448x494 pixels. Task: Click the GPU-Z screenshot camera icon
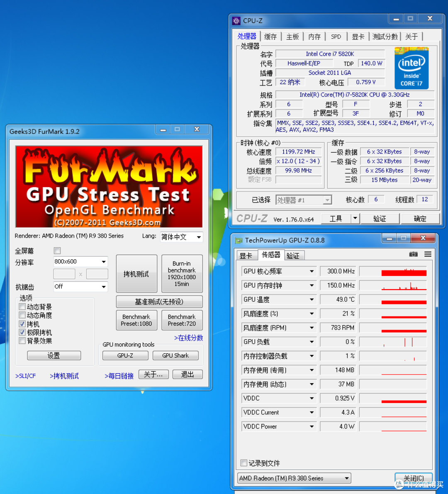(413, 254)
